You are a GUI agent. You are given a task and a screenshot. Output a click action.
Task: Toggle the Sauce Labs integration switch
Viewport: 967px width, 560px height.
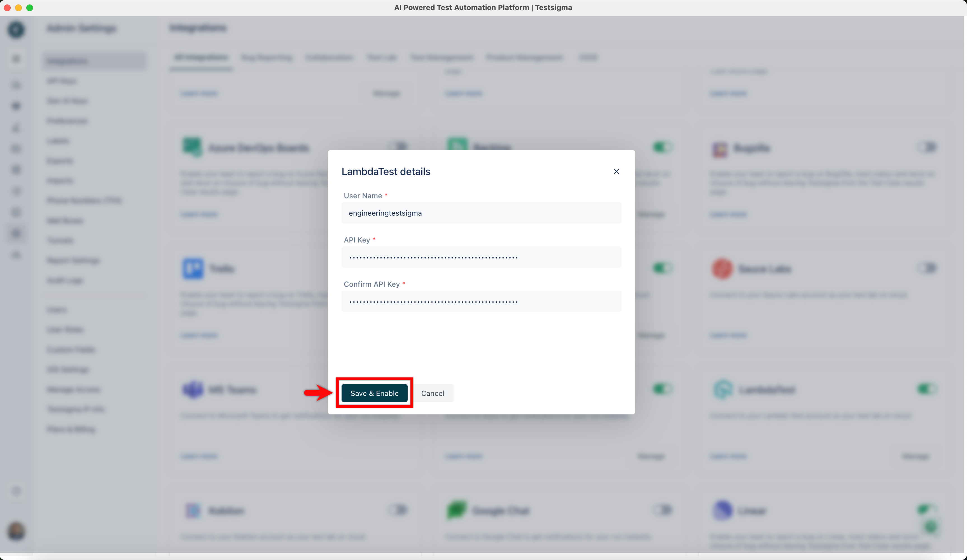tap(927, 268)
